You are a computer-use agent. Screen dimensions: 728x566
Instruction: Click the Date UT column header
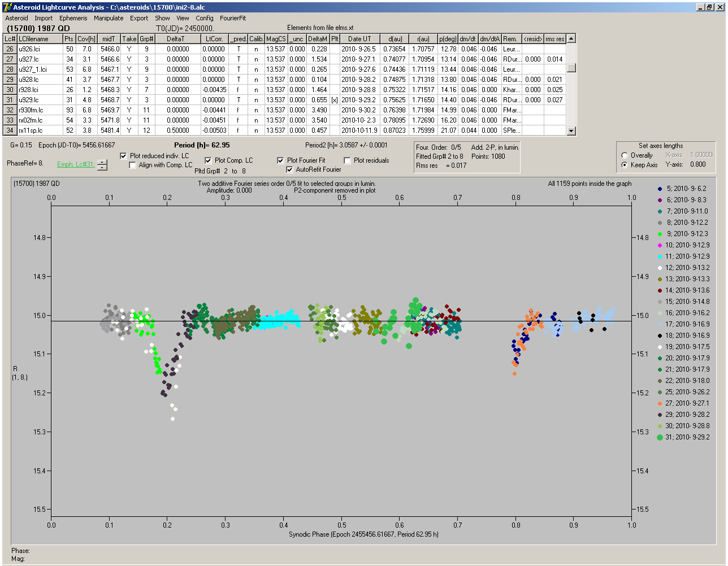[359, 39]
